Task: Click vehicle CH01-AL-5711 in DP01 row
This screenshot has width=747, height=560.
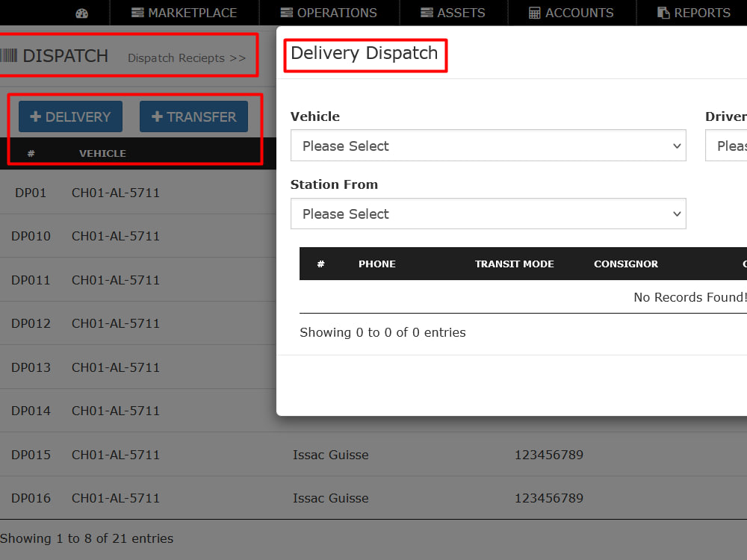Action: click(115, 193)
